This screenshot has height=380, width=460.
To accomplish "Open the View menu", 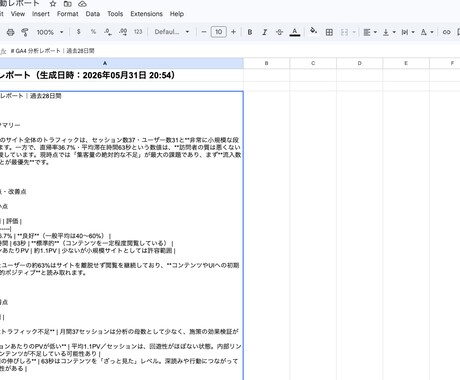I will coord(18,14).
